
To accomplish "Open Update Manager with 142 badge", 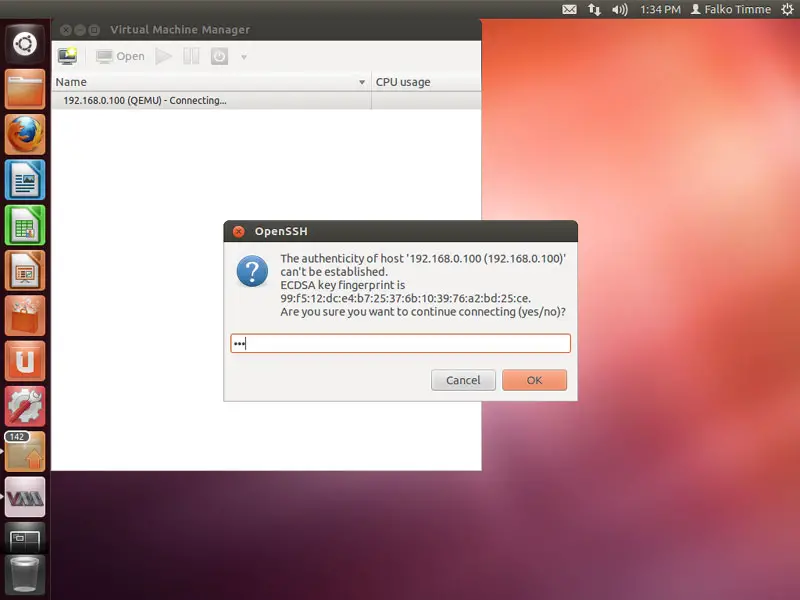I will click(24, 452).
